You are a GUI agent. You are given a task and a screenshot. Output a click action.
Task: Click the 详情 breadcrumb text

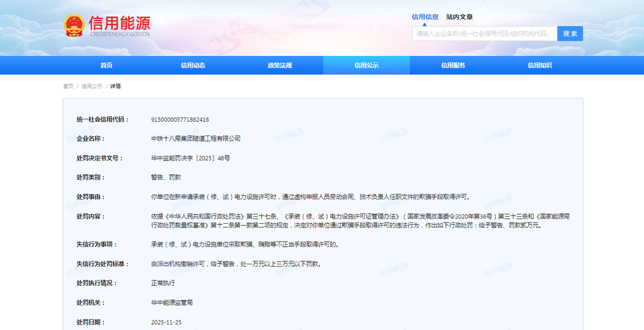pyautogui.click(x=116, y=87)
